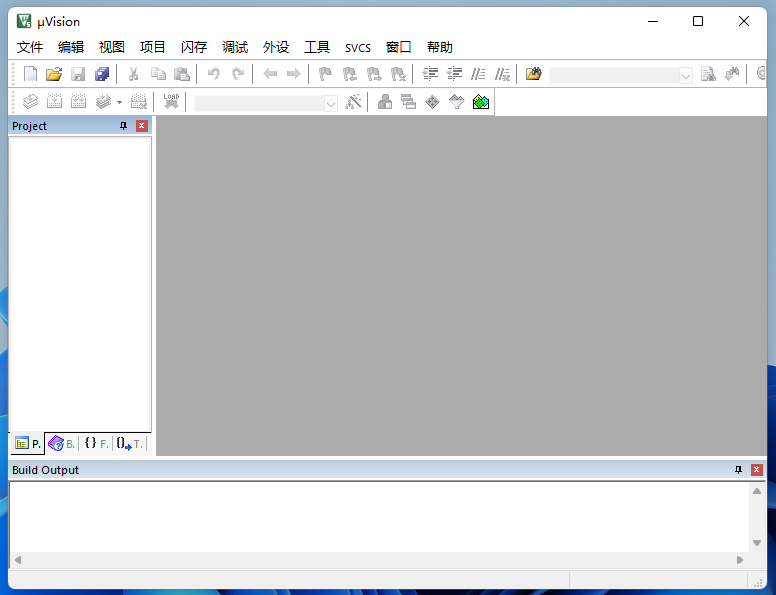The height and width of the screenshot is (595, 776).
Task: Click the Comment selection icon
Action: pos(478,74)
